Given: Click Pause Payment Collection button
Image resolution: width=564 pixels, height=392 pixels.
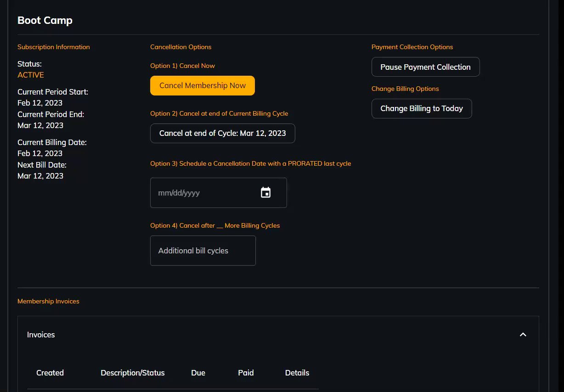Looking at the screenshot, I should 425,67.
